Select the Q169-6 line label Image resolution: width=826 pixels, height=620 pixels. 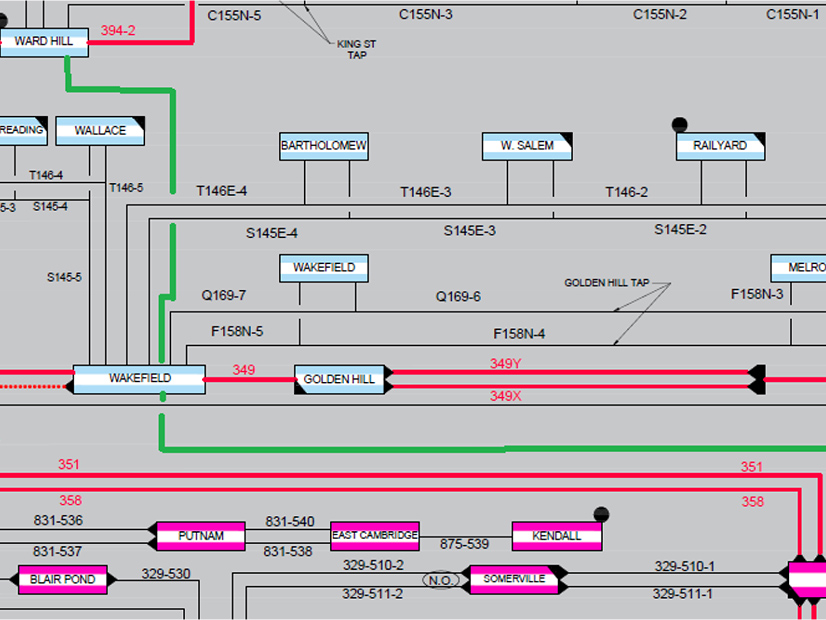click(x=458, y=297)
